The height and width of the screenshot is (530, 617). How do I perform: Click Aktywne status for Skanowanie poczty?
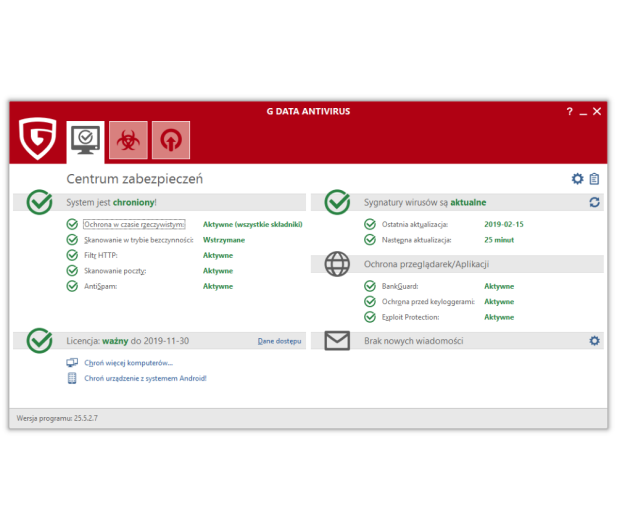tap(218, 271)
